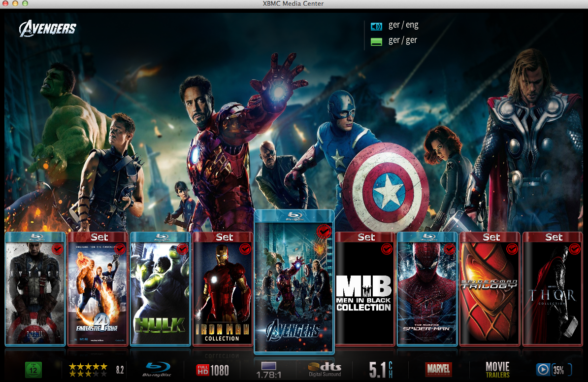Image resolution: width=588 pixels, height=382 pixels.
Task: Click the Set label above MIB Collection
Action: pos(366,237)
